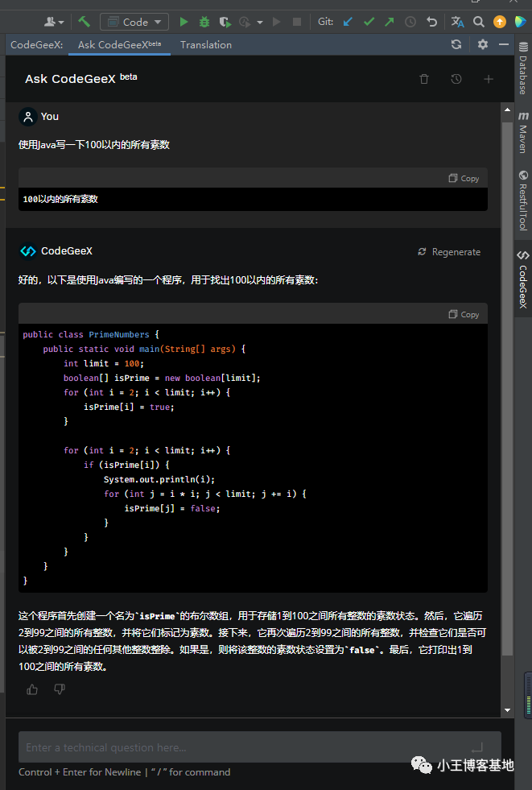Screen dimensions: 532x790
Task: Open the user account dropdown
Action: click(x=54, y=22)
